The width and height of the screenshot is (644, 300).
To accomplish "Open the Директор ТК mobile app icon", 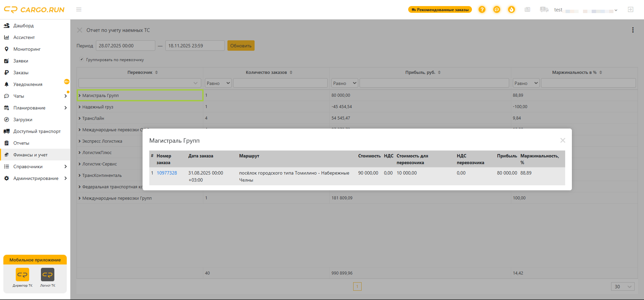I will [22, 278].
